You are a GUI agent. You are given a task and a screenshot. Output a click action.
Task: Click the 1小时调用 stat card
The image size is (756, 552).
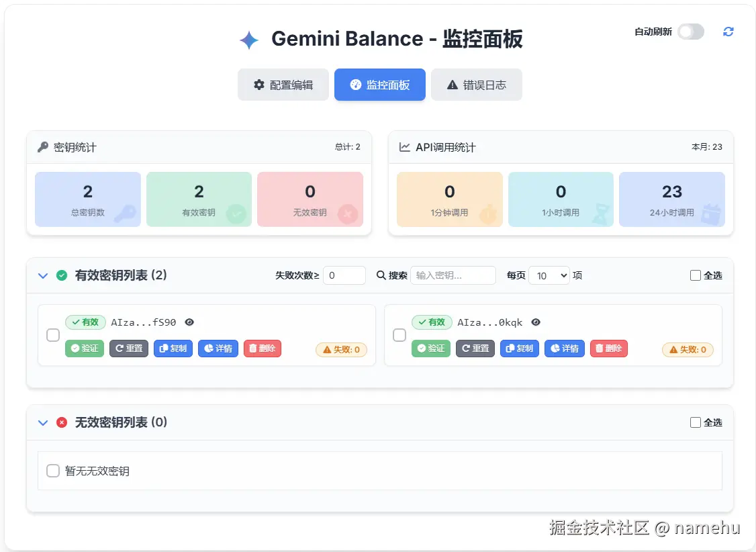point(561,199)
